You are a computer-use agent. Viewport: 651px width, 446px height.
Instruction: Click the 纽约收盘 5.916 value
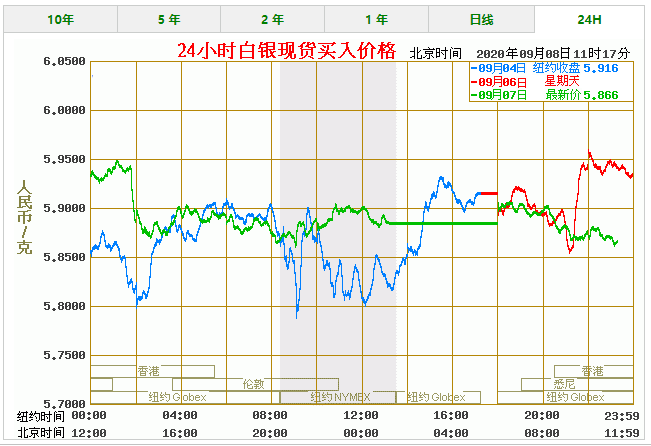(575, 68)
